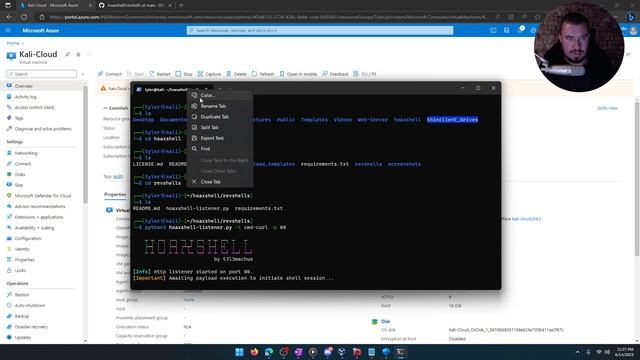This screenshot has width=640, height=360.
Task: Open a new browser tab
Action: point(181,5)
